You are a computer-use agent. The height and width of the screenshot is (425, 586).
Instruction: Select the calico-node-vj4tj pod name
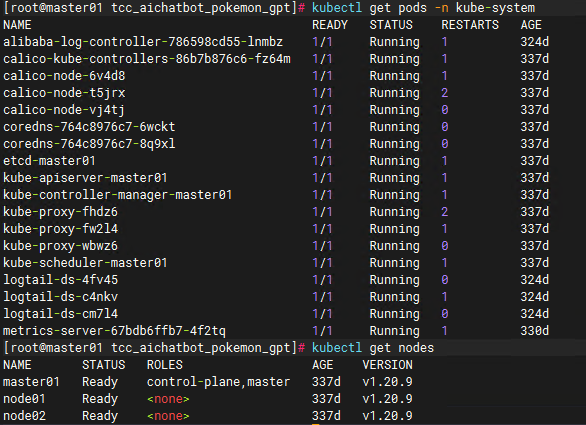tap(64, 110)
